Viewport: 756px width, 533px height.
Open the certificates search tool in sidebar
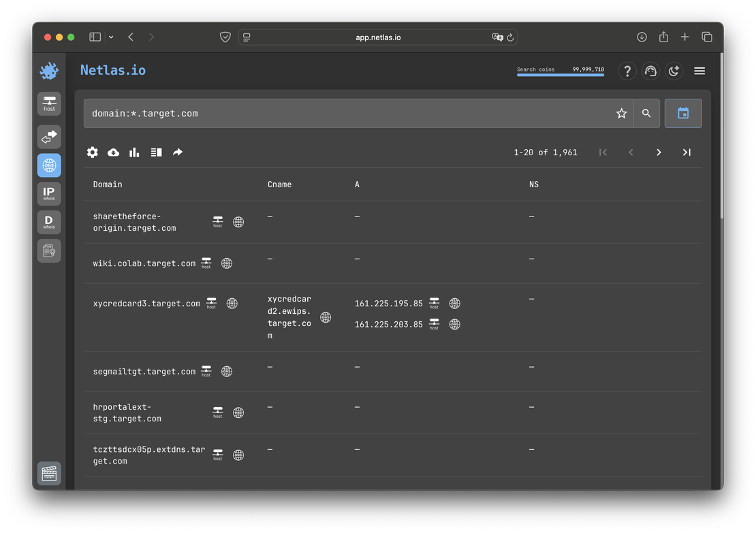[48, 251]
